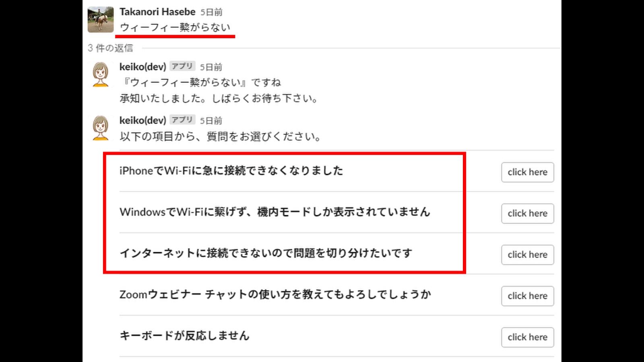Select the ウィーフィー繋がらない message text
The height and width of the screenshot is (362, 644).
click(x=175, y=27)
